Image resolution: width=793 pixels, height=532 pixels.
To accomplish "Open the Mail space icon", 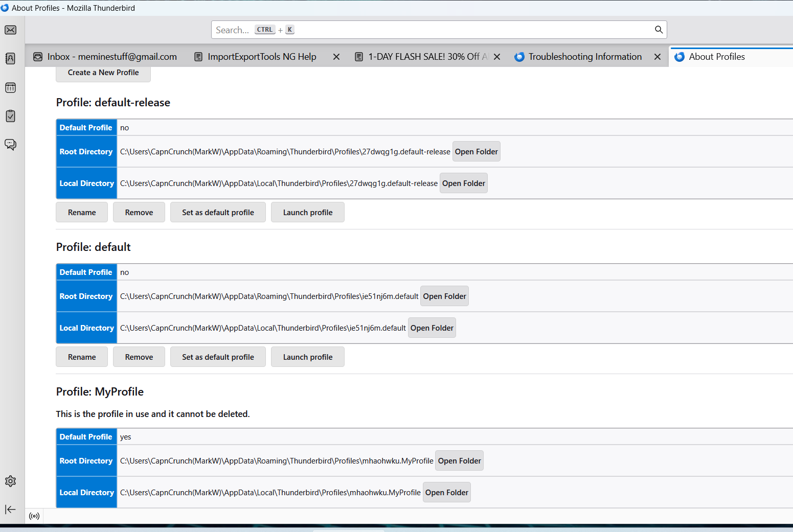I will click(10, 30).
